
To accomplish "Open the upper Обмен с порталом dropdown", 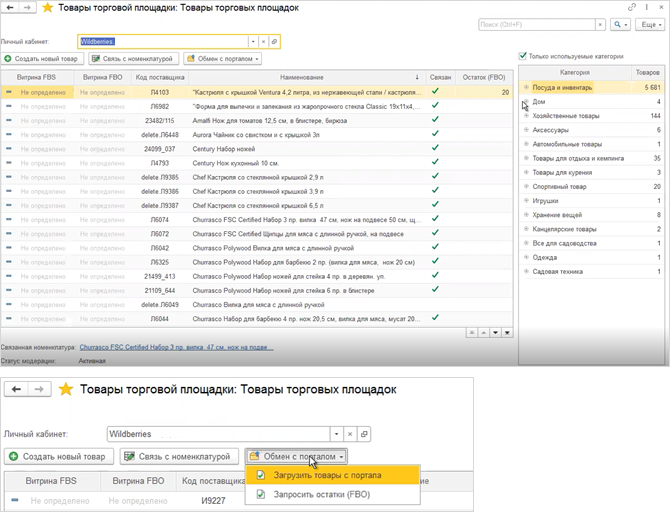I will (223, 59).
